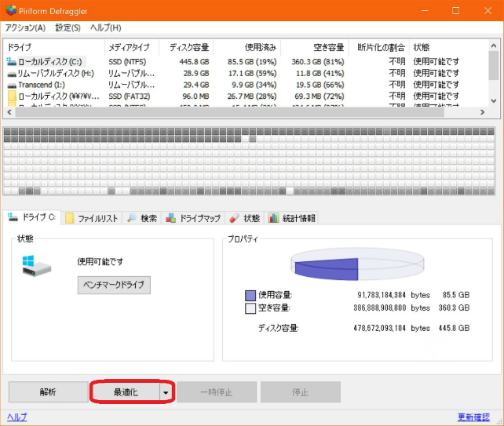
Task: Open the ヘルプ link at bottom left
Action: click(16, 417)
